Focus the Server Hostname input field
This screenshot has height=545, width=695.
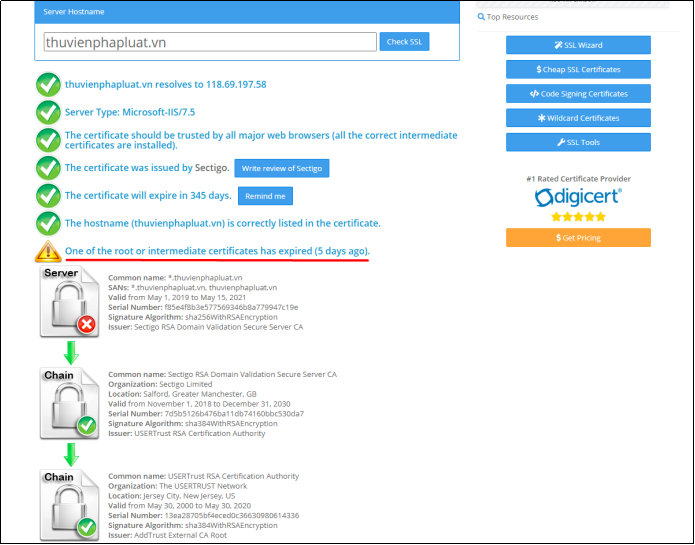(x=210, y=42)
